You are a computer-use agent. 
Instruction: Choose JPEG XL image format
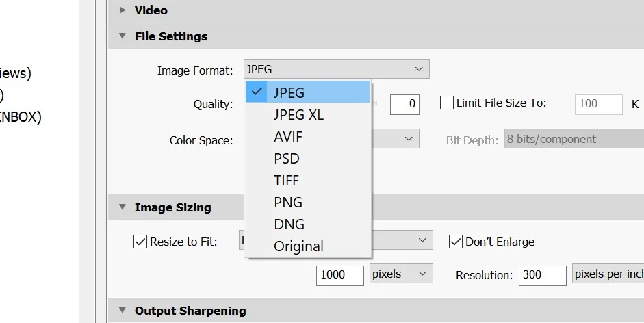coord(307,115)
